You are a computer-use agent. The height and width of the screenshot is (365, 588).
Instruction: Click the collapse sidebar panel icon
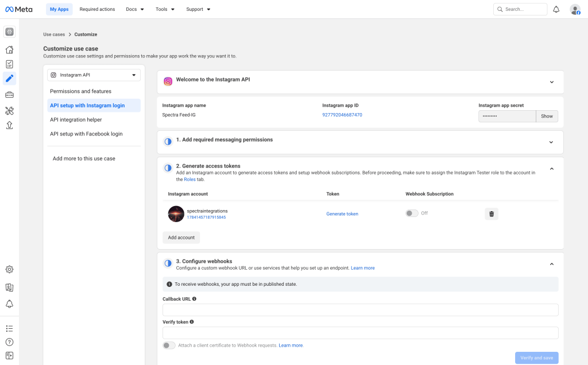click(x=9, y=355)
